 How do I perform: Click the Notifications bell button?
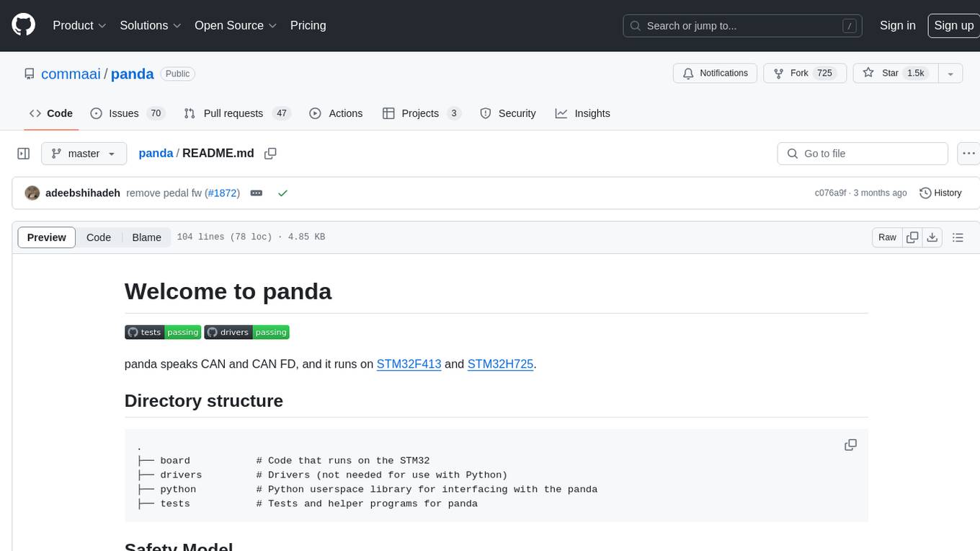(x=716, y=73)
